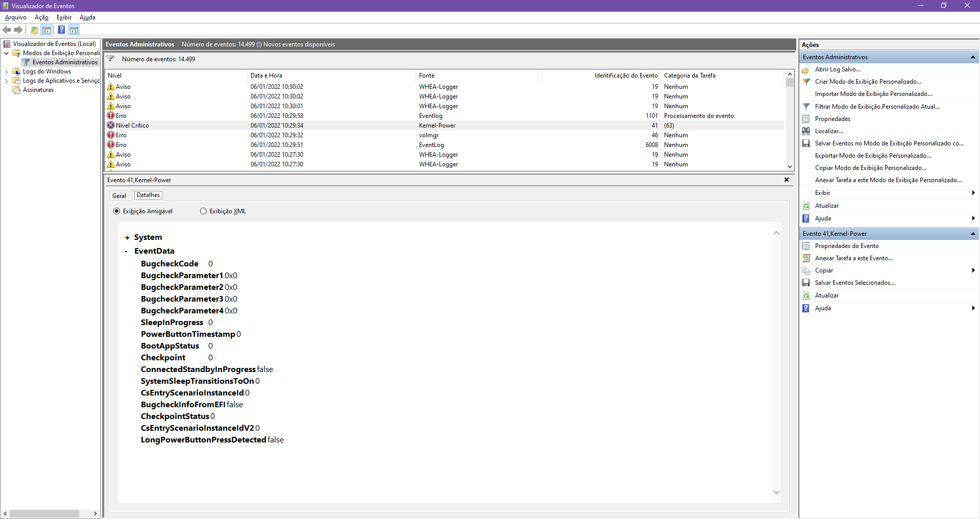Click the Logs do Windows tree icon
The image size is (980, 519).
point(16,71)
